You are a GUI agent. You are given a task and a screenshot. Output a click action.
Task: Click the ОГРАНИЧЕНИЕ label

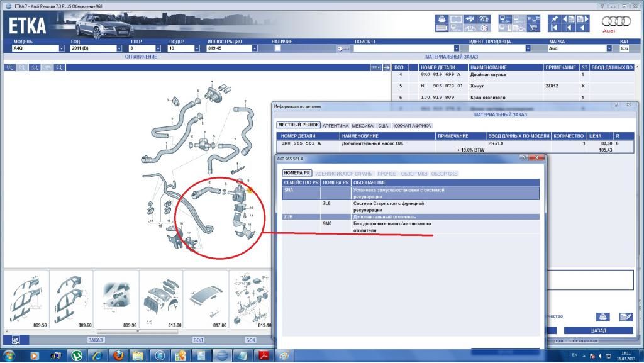141,57
